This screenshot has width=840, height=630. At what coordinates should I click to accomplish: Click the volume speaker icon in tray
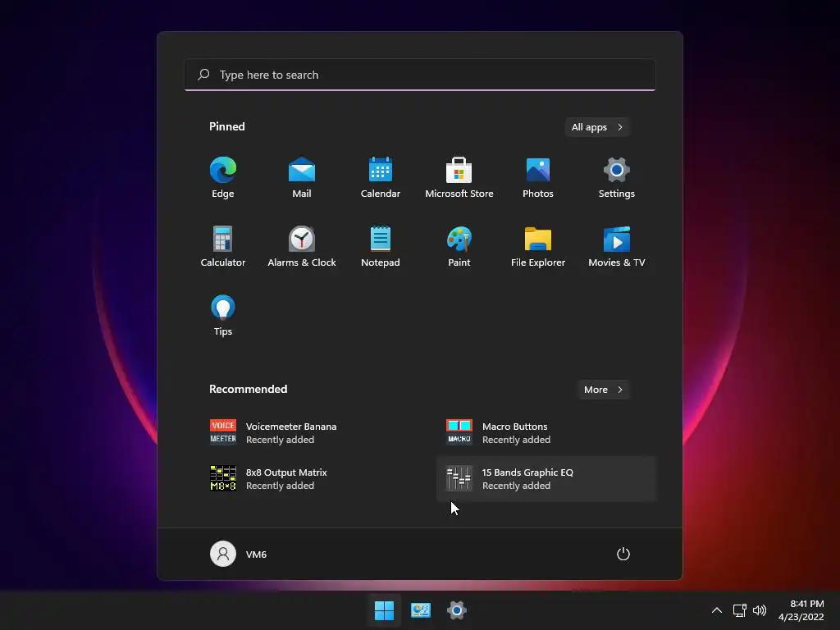759,610
